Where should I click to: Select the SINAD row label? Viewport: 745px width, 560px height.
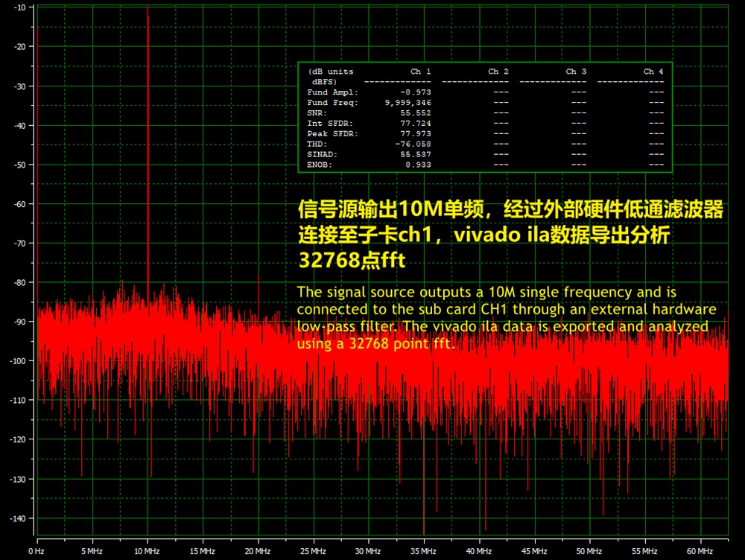(x=320, y=154)
